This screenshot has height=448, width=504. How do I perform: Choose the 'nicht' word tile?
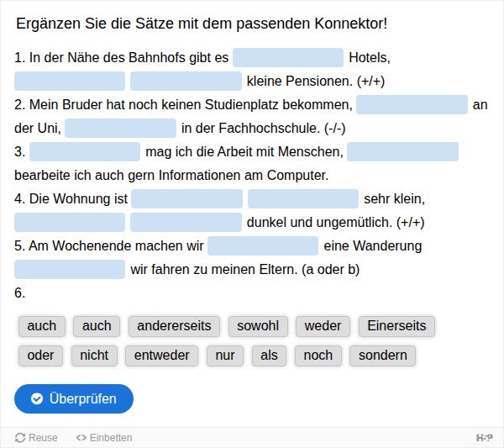tap(94, 356)
